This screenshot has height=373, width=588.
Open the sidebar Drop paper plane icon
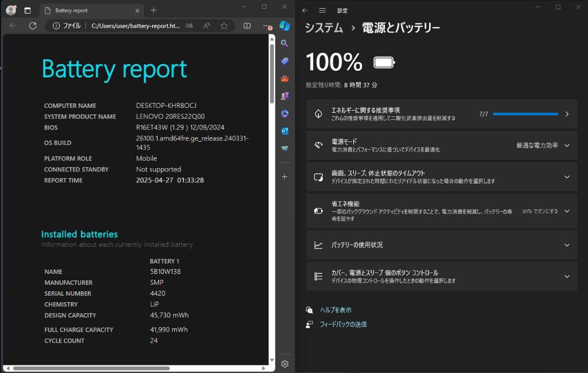285,149
